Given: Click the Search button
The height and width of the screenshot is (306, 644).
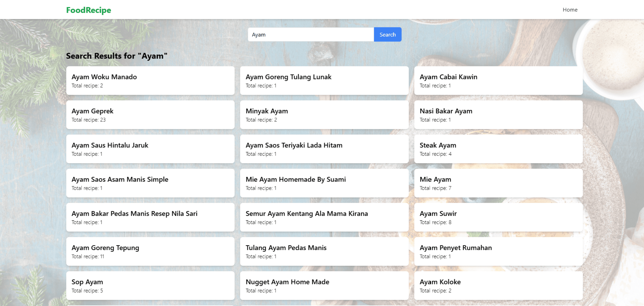Looking at the screenshot, I should pos(387,35).
